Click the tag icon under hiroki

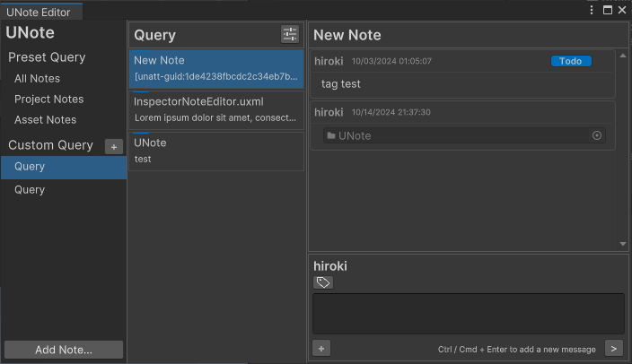323,282
